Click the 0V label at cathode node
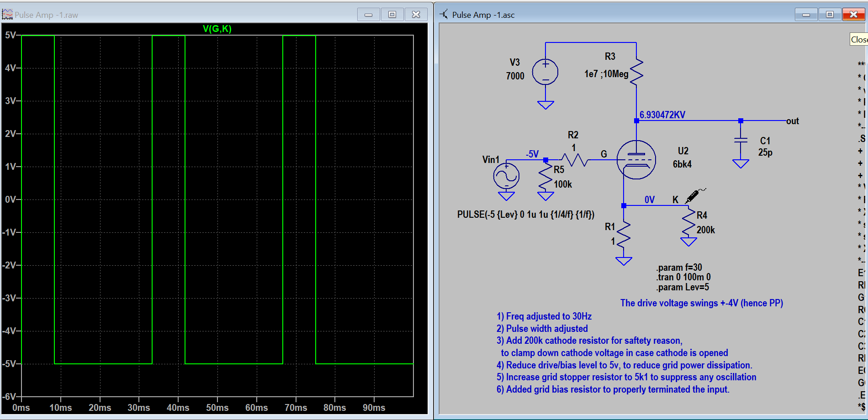The width and height of the screenshot is (868, 420). (x=650, y=199)
